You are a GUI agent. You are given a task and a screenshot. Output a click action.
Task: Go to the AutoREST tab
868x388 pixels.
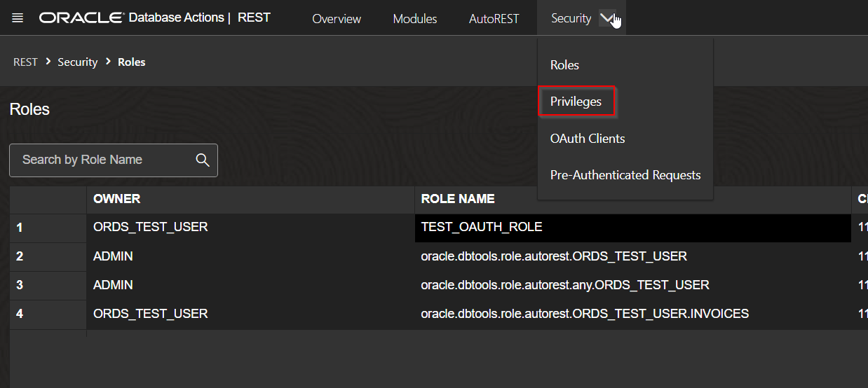tap(494, 19)
